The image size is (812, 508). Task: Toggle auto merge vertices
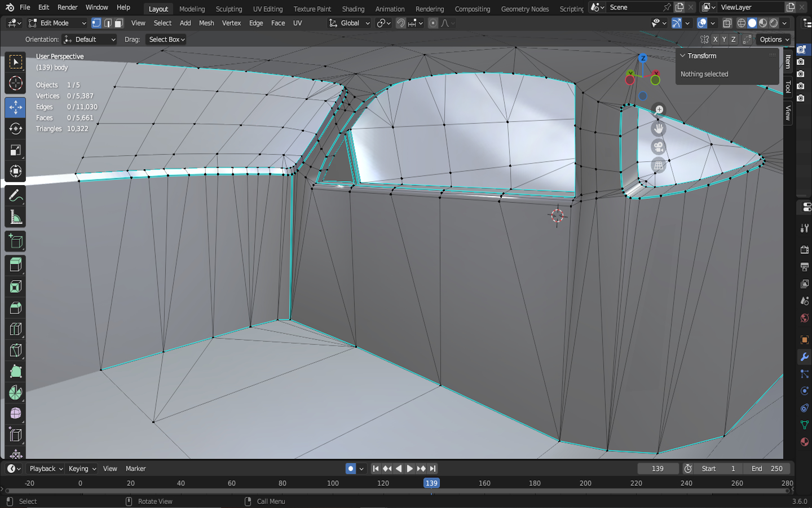click(x=747, y=40)
